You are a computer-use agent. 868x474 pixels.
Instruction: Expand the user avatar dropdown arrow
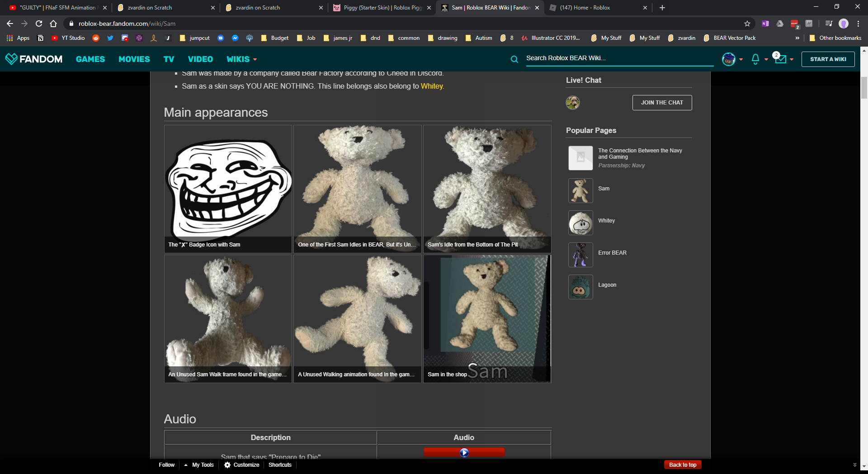[x=741, y=59]
